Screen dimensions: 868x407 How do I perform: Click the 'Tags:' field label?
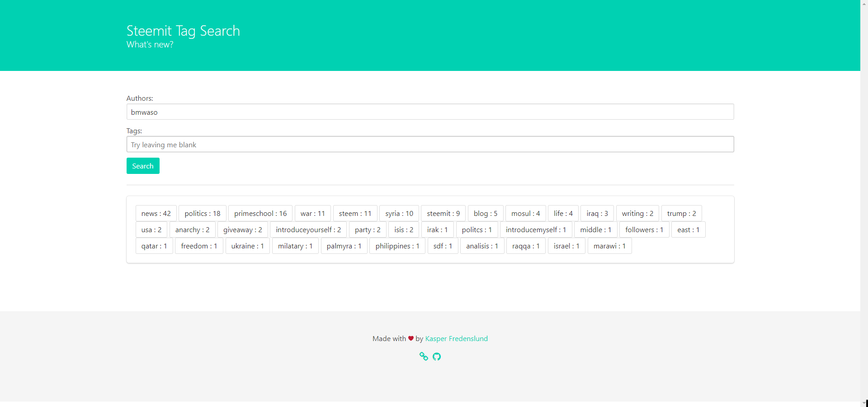tap(134, 131)
